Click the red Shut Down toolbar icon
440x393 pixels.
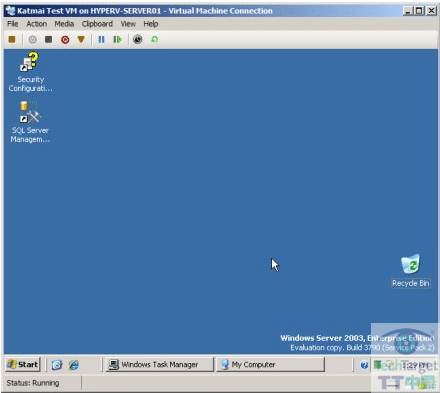(x=65, y=40)
